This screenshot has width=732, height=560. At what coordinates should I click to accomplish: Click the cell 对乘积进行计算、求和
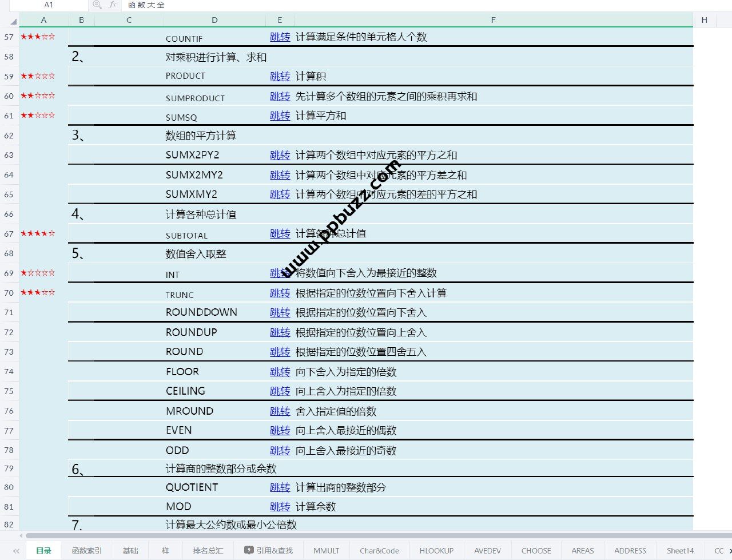[216, 57]
